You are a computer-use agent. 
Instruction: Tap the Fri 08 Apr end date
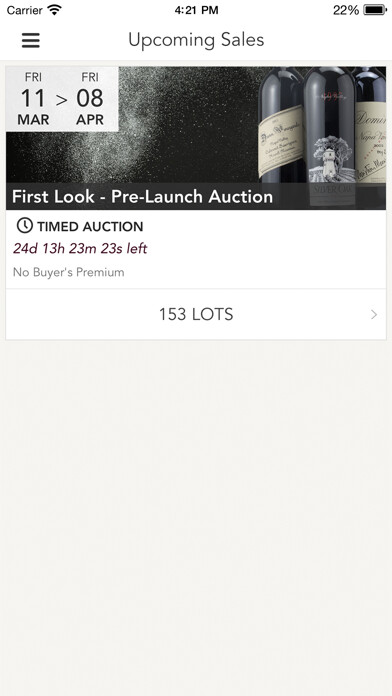tap(90, 99)
